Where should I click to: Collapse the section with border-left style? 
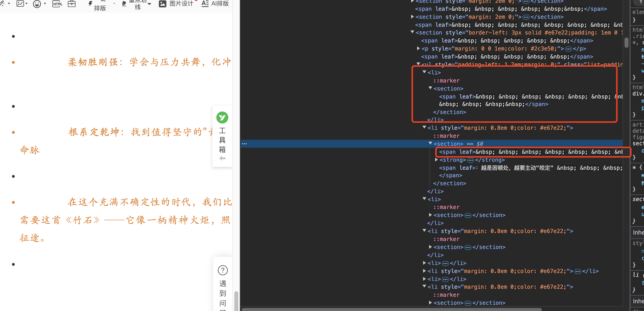[x=412, y=32]
